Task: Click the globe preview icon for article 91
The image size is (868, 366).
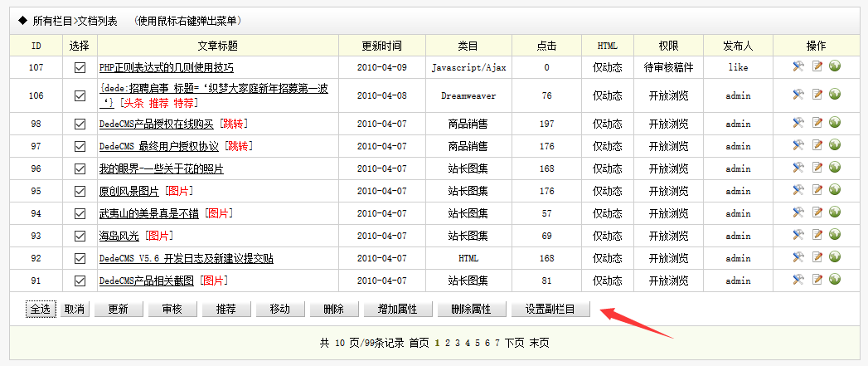Action: click(835, 280)
